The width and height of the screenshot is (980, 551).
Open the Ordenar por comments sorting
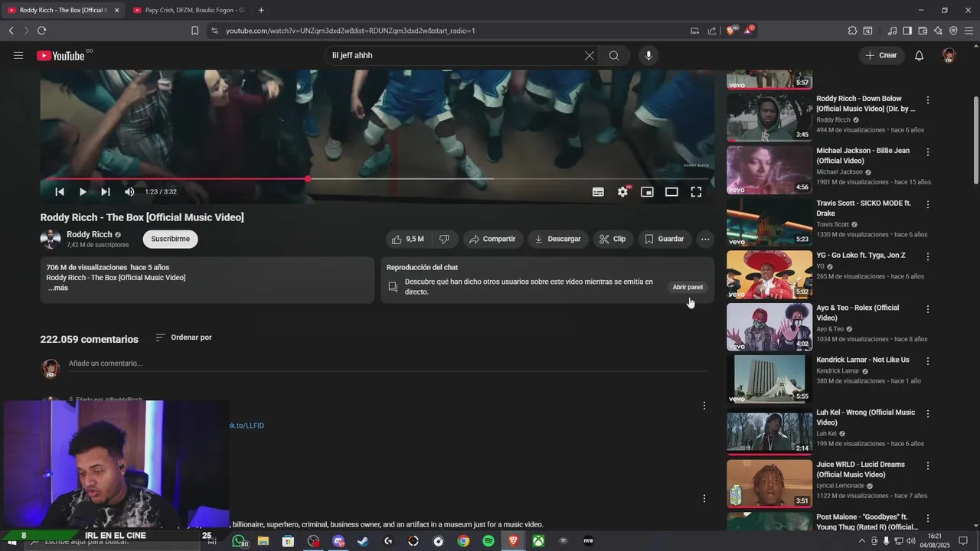pyautogui.click(x=184, y=337)
